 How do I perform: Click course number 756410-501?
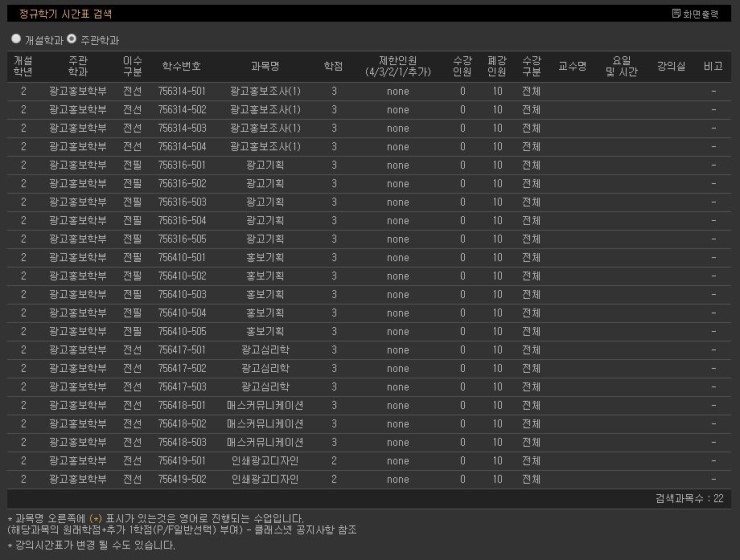[x=182, y=258]
